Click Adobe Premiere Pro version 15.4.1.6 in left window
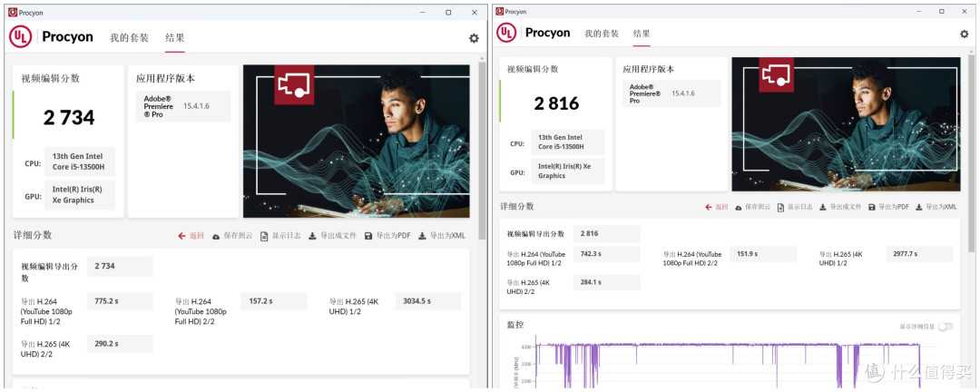 (183, 106)
